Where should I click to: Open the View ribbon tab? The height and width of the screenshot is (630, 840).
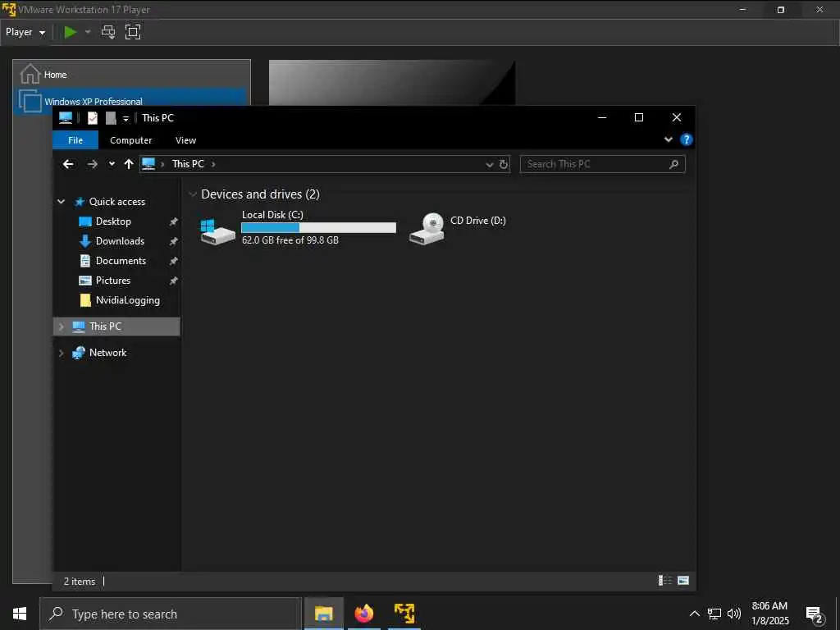point(186,140)
